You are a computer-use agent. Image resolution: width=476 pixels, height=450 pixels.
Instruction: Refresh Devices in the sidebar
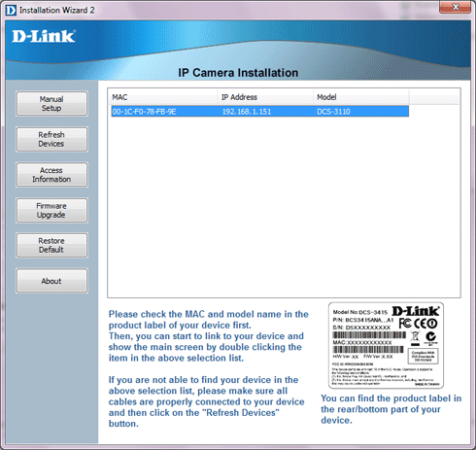[x=51, y=139]
